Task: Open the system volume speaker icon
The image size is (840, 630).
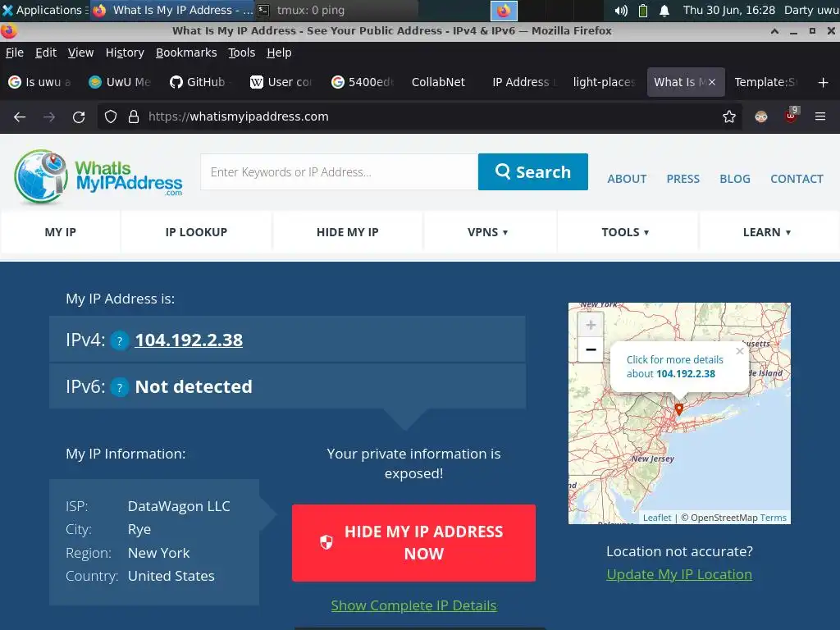Action: (621, 10)
